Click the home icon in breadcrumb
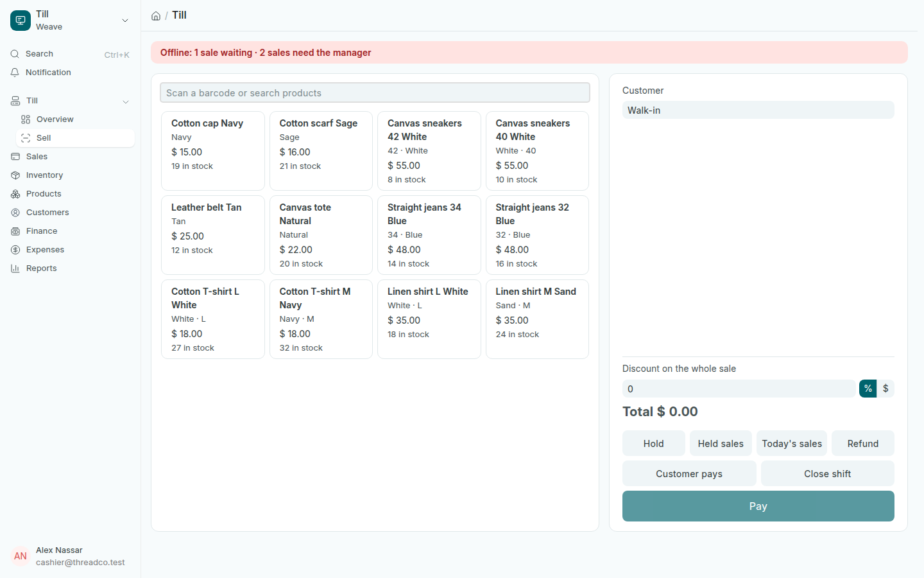 coord(156,16)
